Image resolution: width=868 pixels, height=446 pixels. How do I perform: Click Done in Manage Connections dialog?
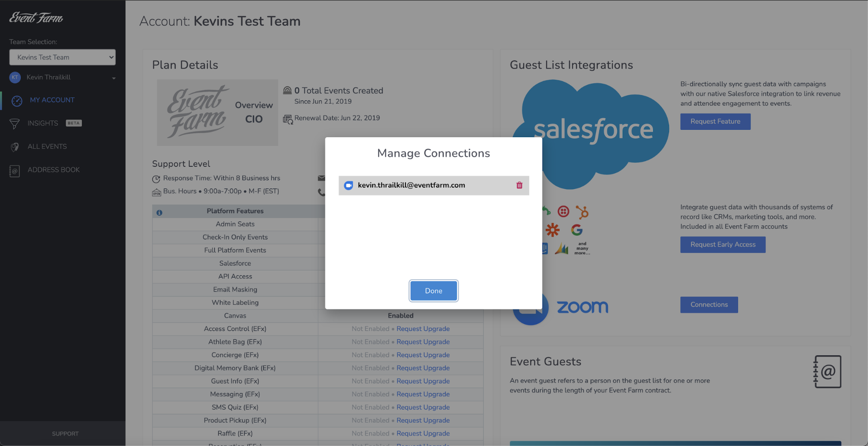(x=433, y=291)
